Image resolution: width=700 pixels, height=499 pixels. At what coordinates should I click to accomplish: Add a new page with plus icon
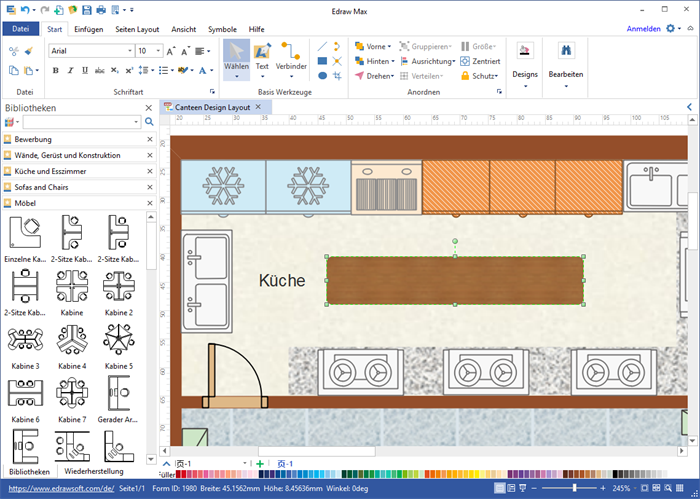point(260,464)
